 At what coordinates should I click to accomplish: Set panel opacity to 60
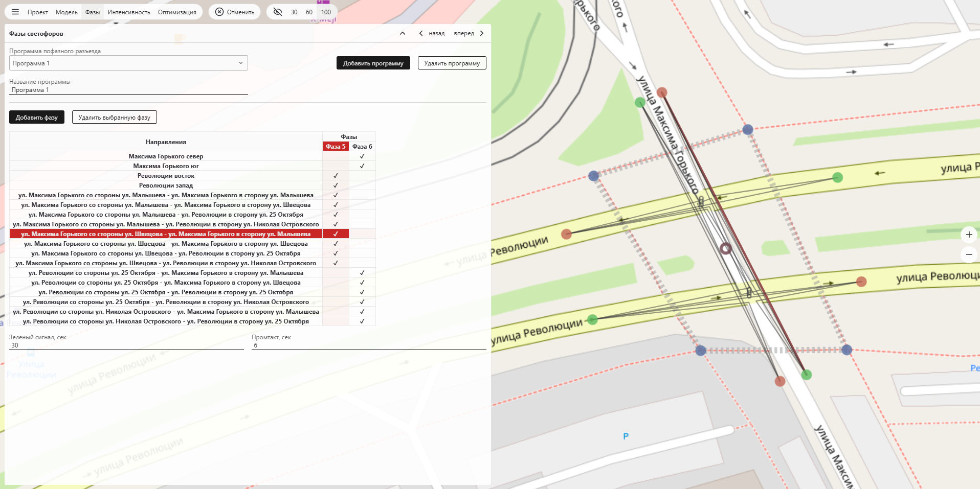click(x=309, y=12)
